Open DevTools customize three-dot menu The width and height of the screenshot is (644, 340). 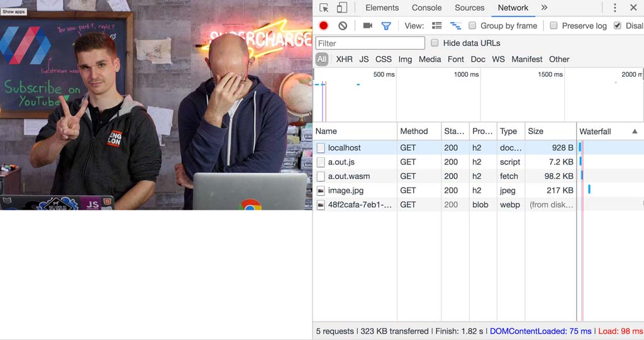(x=615, y=8)
